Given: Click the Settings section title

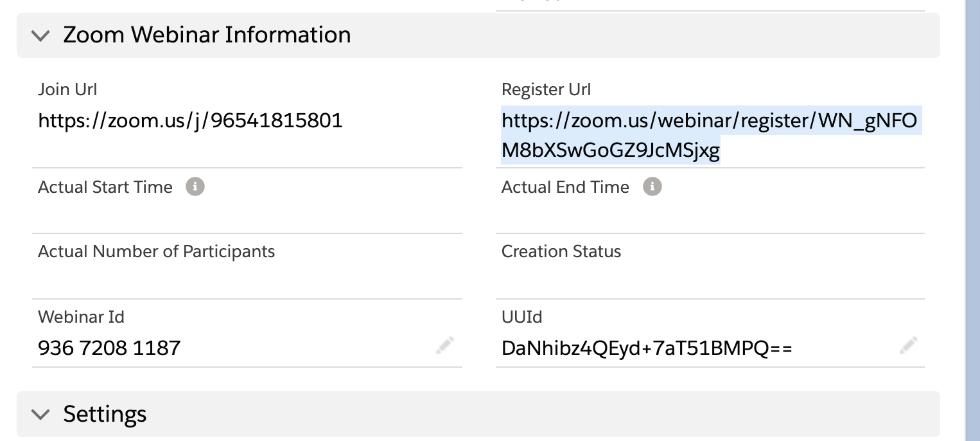Looking at the screenshot, I should click(x=105, y=414).
